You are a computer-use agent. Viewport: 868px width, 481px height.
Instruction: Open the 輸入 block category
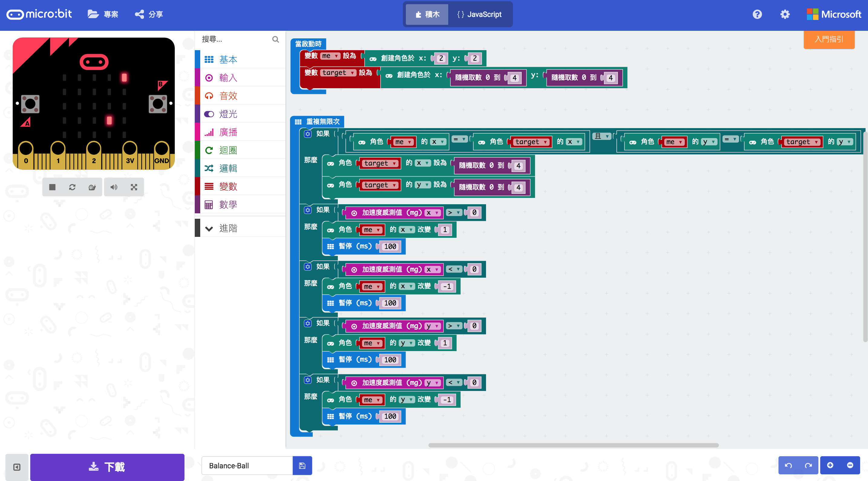tap(240, 78)
